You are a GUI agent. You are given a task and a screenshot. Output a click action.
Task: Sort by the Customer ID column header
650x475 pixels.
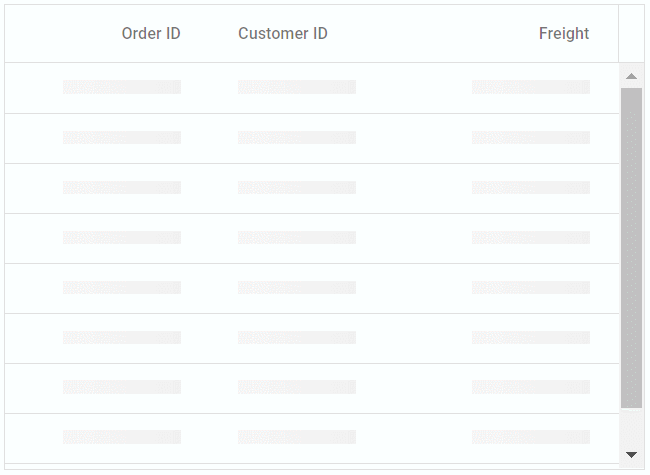(283, 34)
